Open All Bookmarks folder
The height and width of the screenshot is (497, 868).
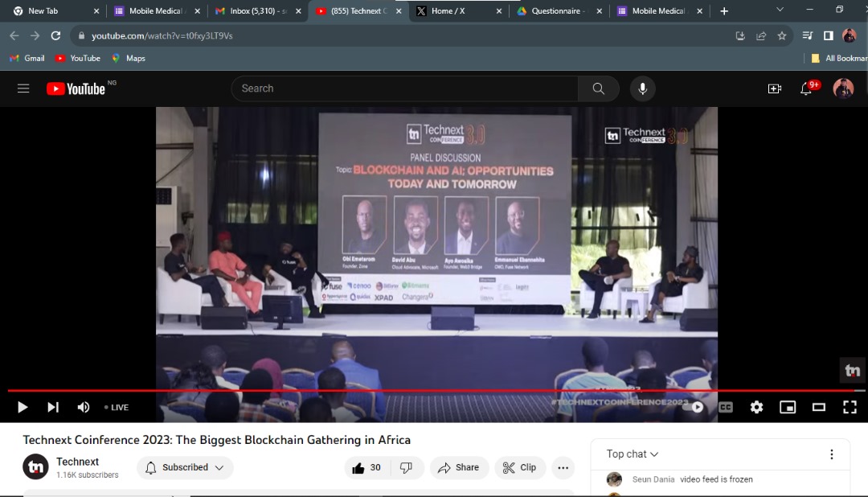[839, 58]
